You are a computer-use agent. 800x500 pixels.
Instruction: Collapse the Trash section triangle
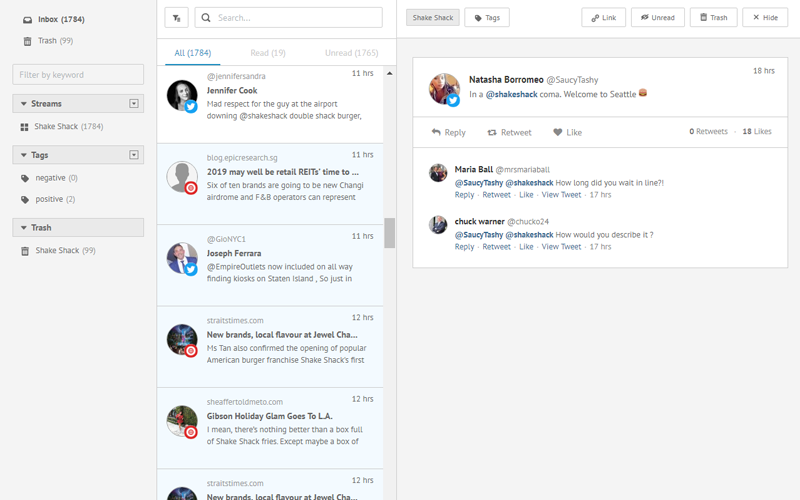(x=23, y=228)
